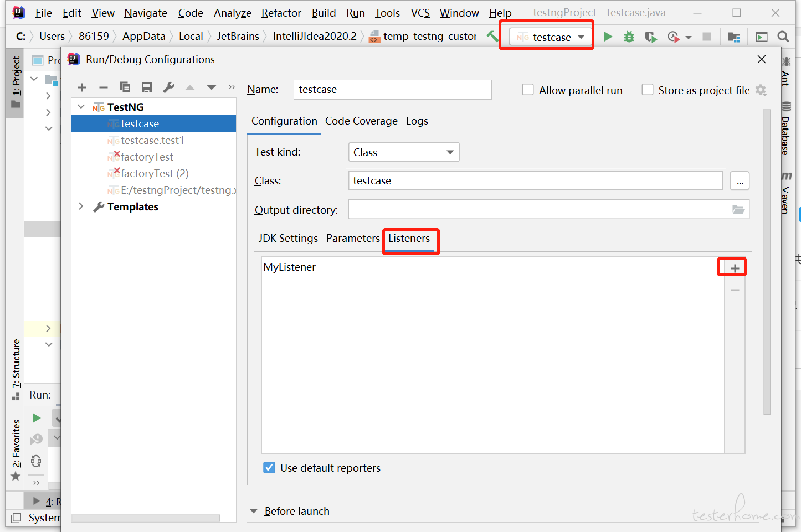Screen dimensions: 801x532
Task: Copy the selected run configuration
Action: (x=125, y=87)
